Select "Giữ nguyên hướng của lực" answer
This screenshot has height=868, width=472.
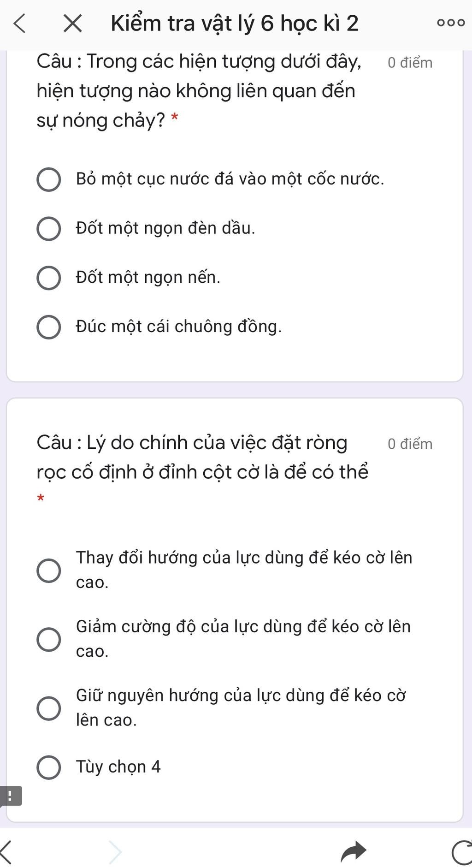pos(48,708)
